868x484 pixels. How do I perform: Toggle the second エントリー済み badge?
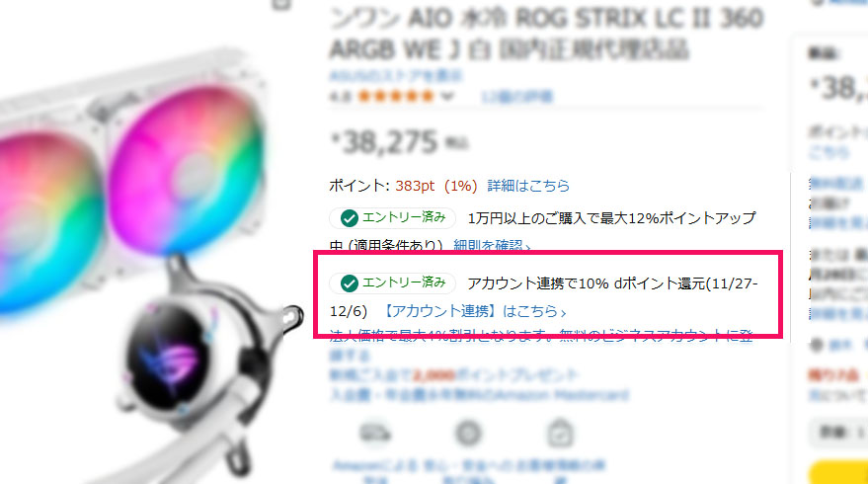[392, 283]
